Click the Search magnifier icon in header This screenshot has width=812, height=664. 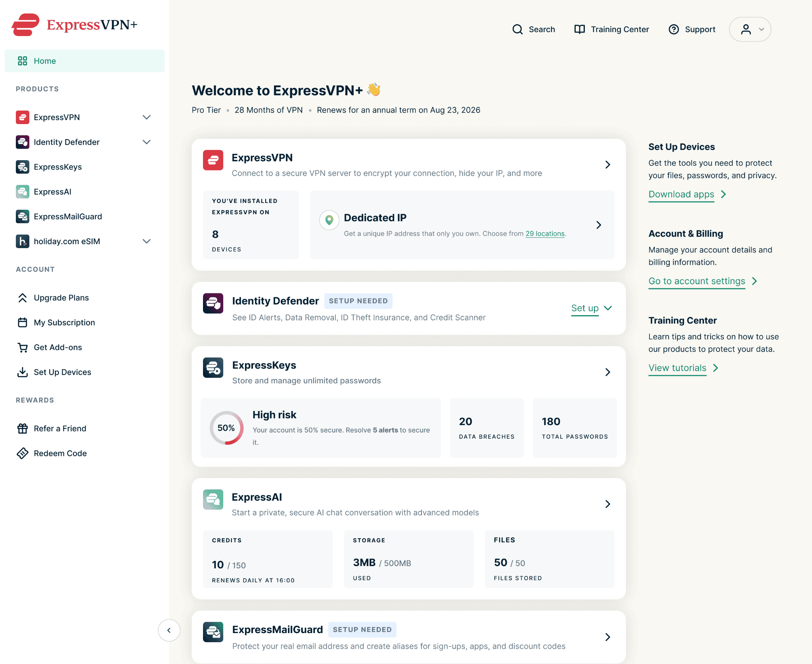coord(517,29)
